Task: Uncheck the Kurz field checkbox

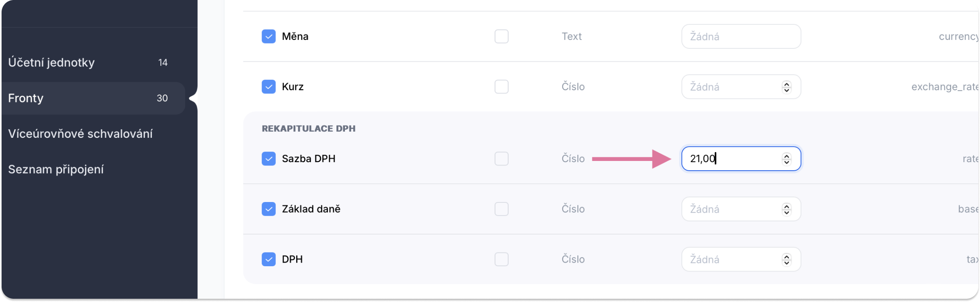Action: (269, 87)
